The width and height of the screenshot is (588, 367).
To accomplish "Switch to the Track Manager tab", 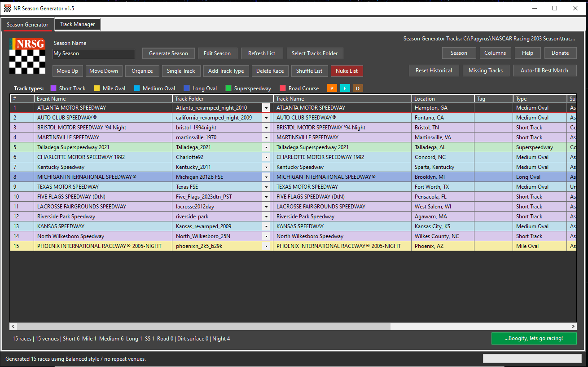I will click(78, 24).
